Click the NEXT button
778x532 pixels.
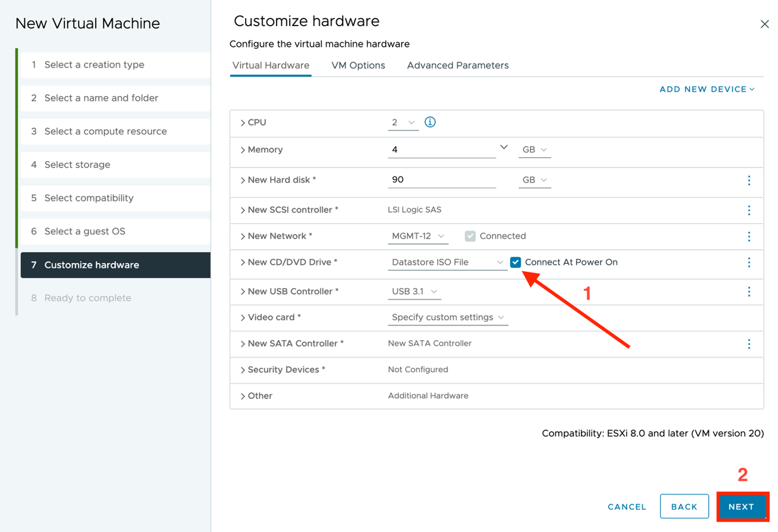click(741, 507)
